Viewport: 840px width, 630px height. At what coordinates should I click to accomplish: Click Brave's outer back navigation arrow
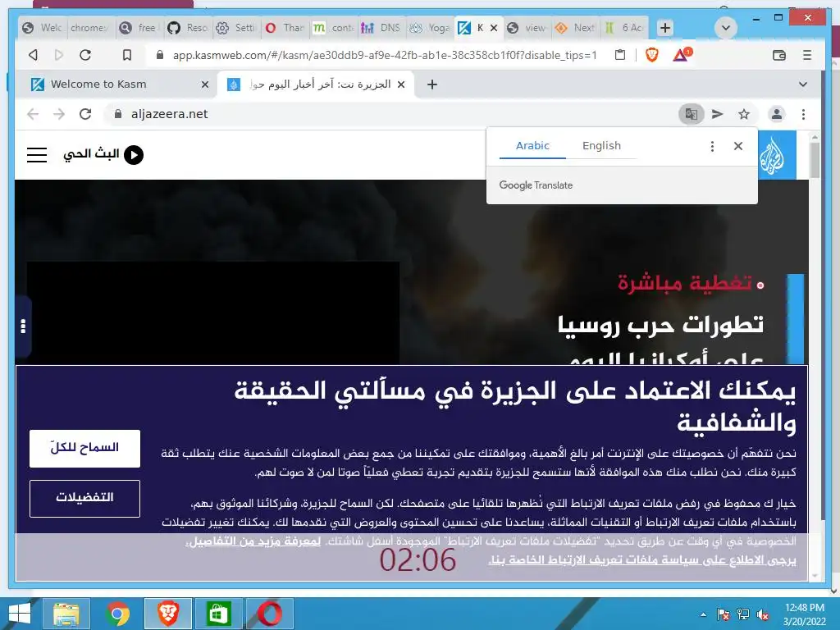(33, 55)
